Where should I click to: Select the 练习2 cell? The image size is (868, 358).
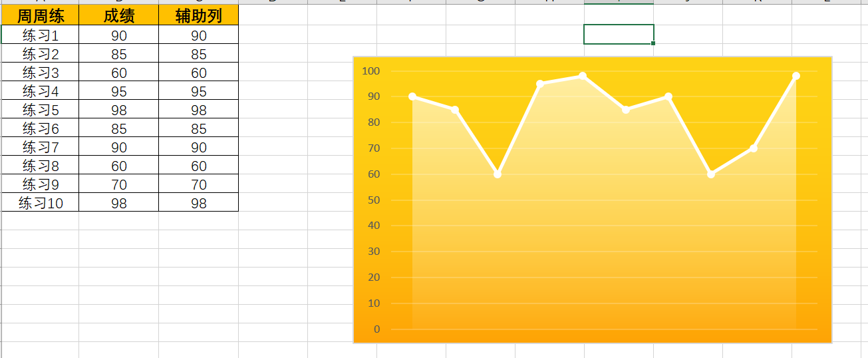(40, 53)
